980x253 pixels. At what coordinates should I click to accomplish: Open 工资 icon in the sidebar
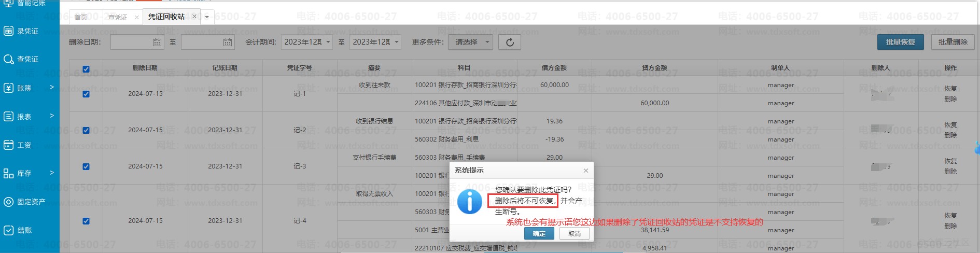click(8, 145)
